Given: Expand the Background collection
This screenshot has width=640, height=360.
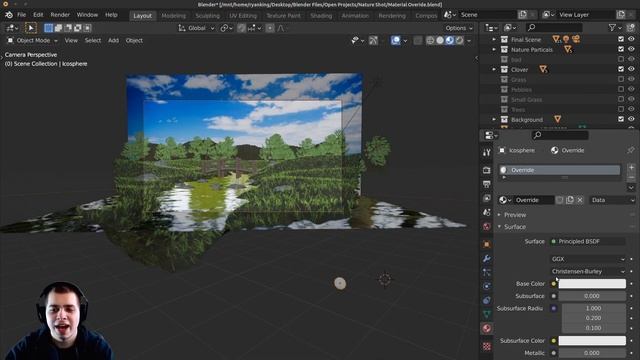Looking at the screenshot, I should [494, 120].
